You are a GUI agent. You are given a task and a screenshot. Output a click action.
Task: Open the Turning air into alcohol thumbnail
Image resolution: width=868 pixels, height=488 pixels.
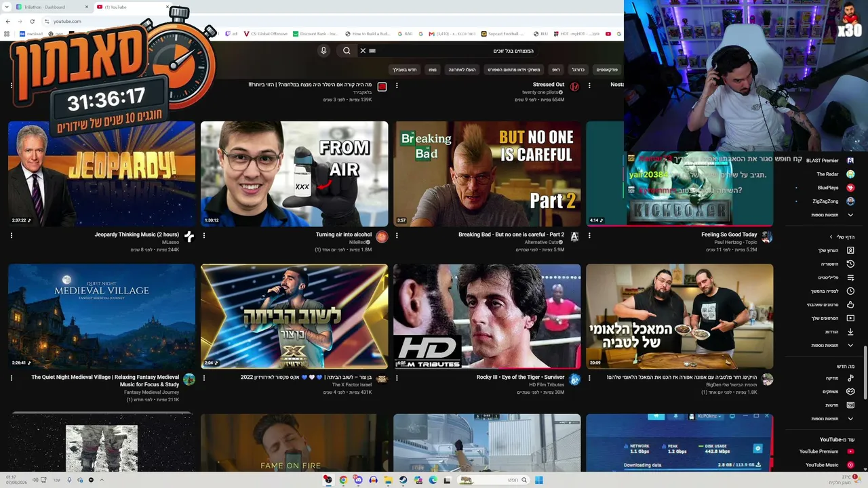point(294,174)
